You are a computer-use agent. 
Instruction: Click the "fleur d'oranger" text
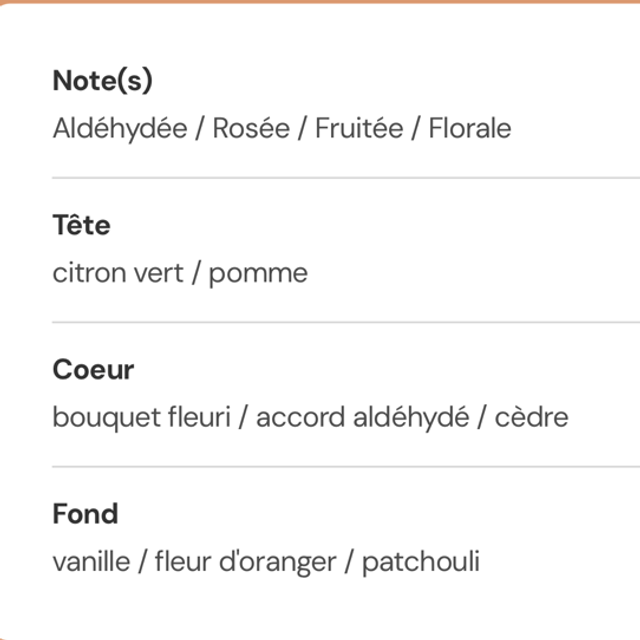(246, 561)
